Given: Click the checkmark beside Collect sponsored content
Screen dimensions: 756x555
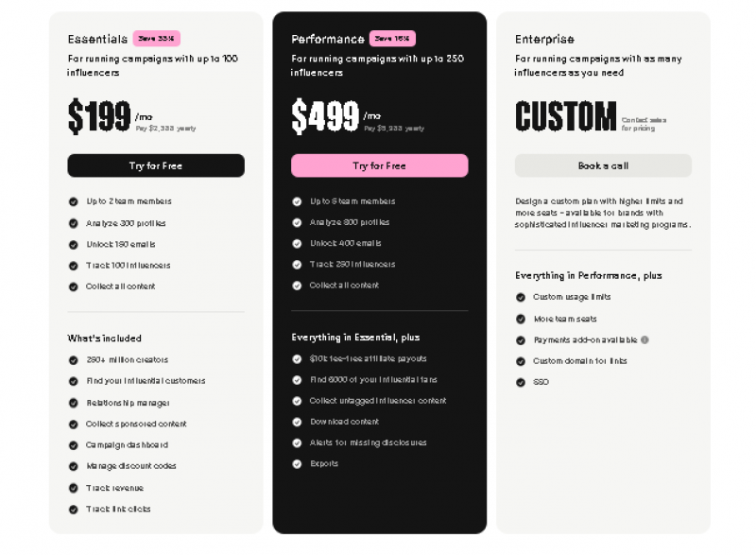Looking at the screenshot, I should click(74, 424).
